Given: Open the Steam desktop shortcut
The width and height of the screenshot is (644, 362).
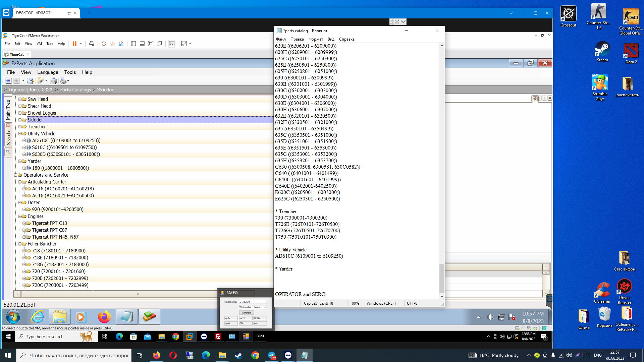Looking at the screenshot, I should [602, 51].
